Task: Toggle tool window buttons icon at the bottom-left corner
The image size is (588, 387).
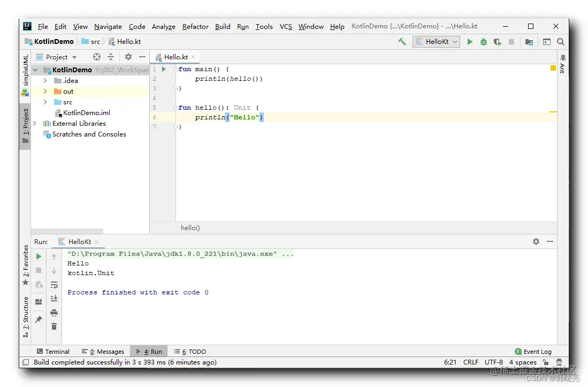Action: 26,362
